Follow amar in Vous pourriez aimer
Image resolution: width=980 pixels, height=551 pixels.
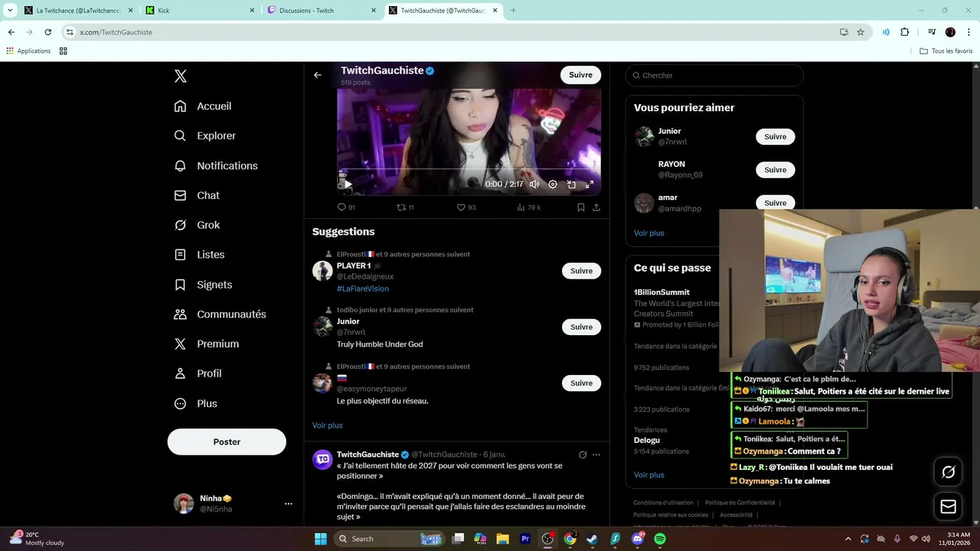pos(775,203)
